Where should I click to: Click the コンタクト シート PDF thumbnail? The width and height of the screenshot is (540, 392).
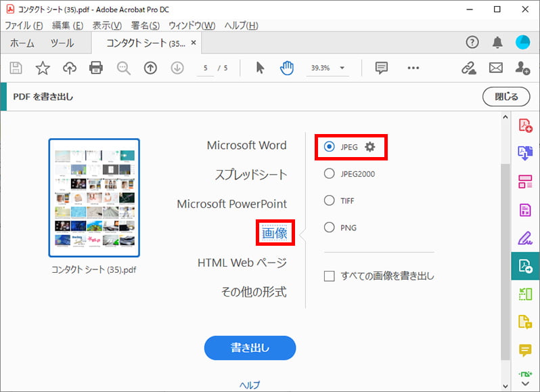(94, 198)
